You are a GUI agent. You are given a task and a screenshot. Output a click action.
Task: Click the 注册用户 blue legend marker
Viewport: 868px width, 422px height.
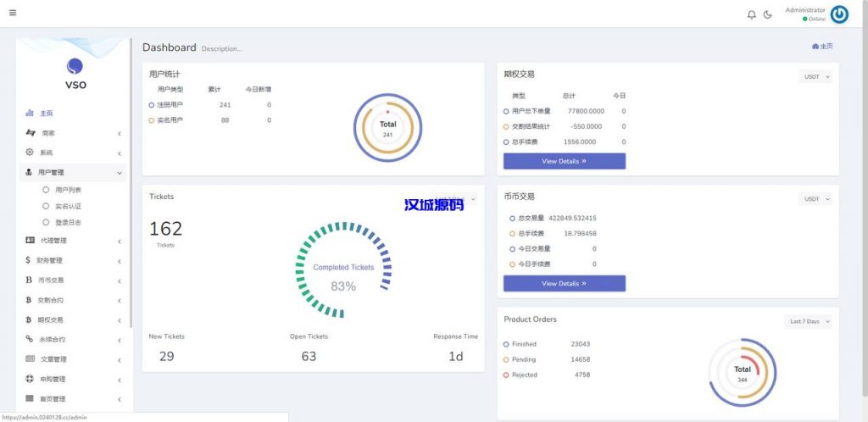[x=151, y=104]
